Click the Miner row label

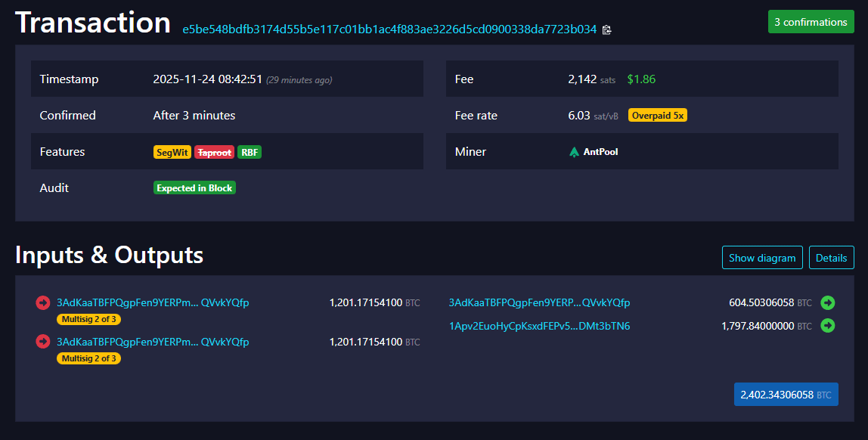(470, 152)
